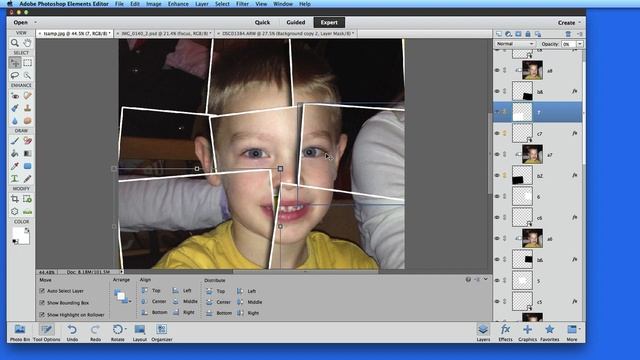Open the Opacity slider dropdown arrow

pos(580,44)
